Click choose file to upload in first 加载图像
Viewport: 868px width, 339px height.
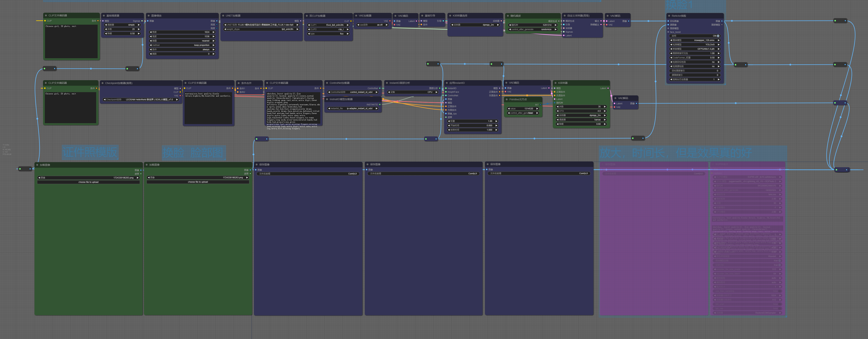point(89,182)
